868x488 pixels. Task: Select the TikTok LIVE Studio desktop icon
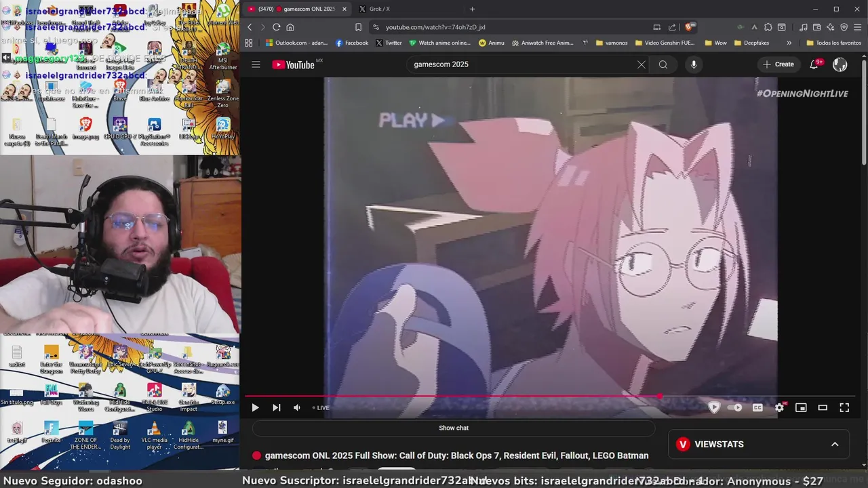(154, 396)
